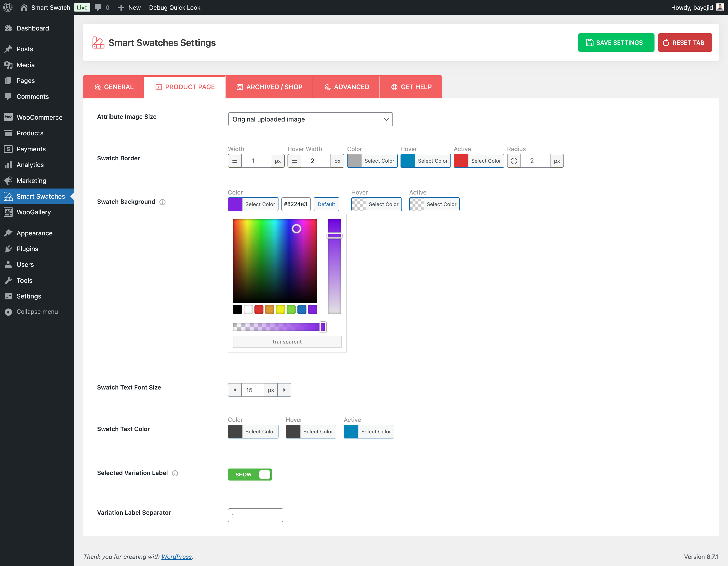Pick the black preset in color palette
This screenshot has width=728, height=566.
point(237,310)
